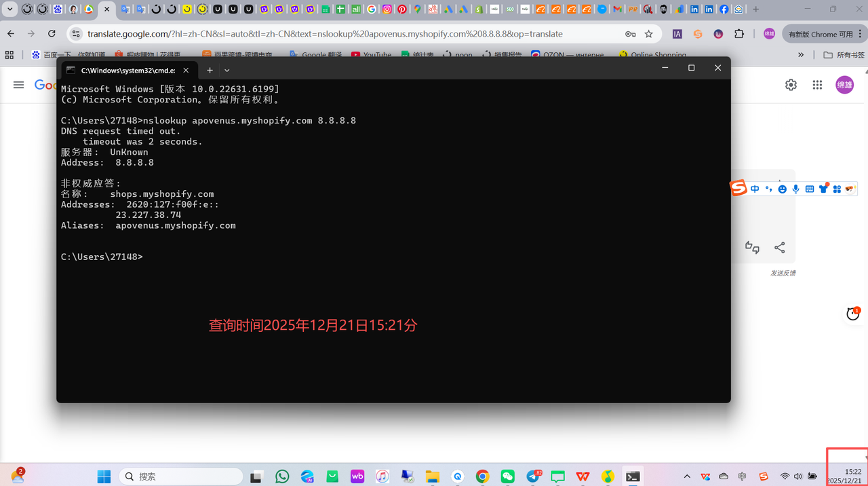The width and height of the screenshot is (868, 486).
Task: Bookmark this page with the star
Action: click(x=649, y=34)
